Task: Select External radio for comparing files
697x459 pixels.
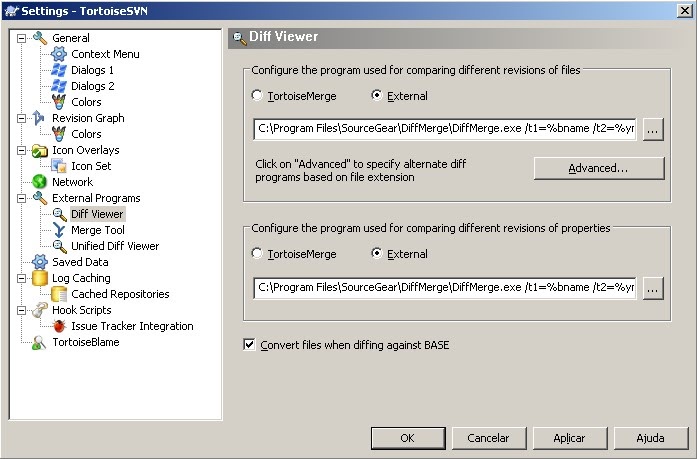Action: click(377, 96)
